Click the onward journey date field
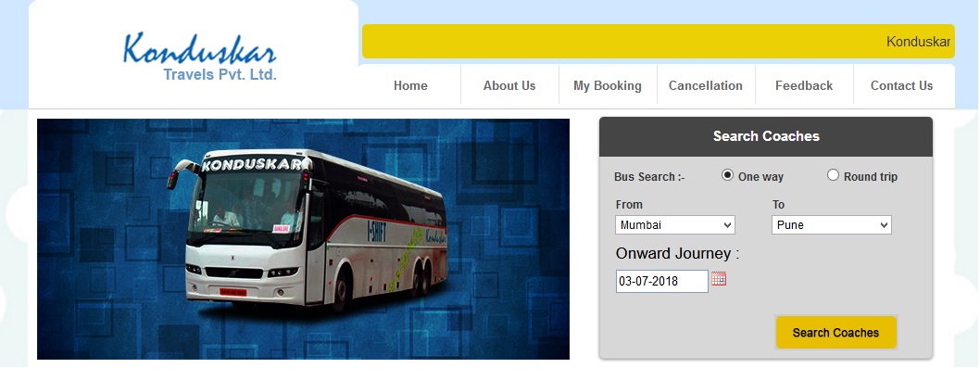This screenshot has width=980, height=381. pyautogui.click(x=662, y=282)
